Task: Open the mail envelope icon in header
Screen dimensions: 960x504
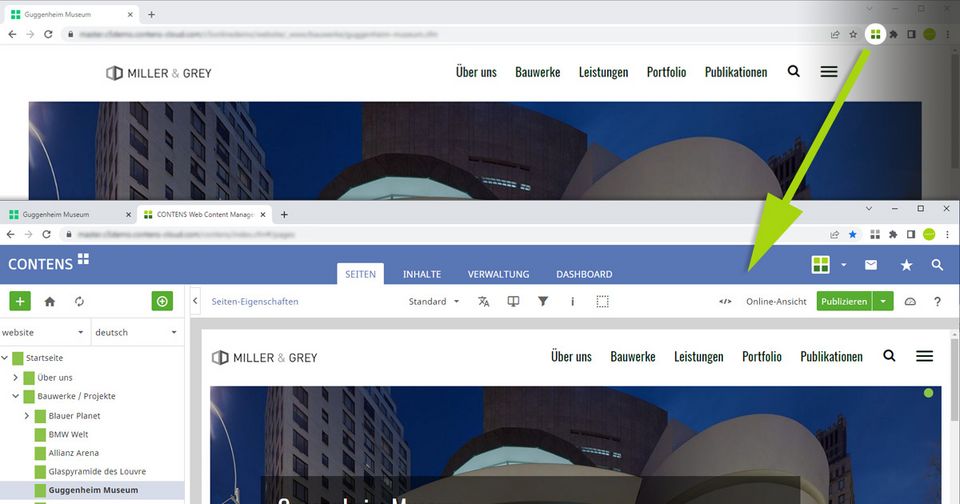Action: [x=871, y=265]
